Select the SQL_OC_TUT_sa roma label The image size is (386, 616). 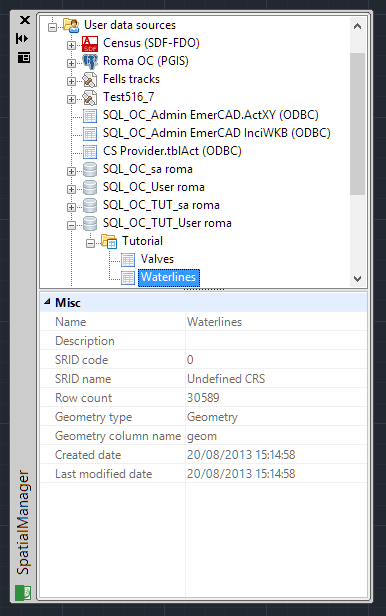(161, 205)
